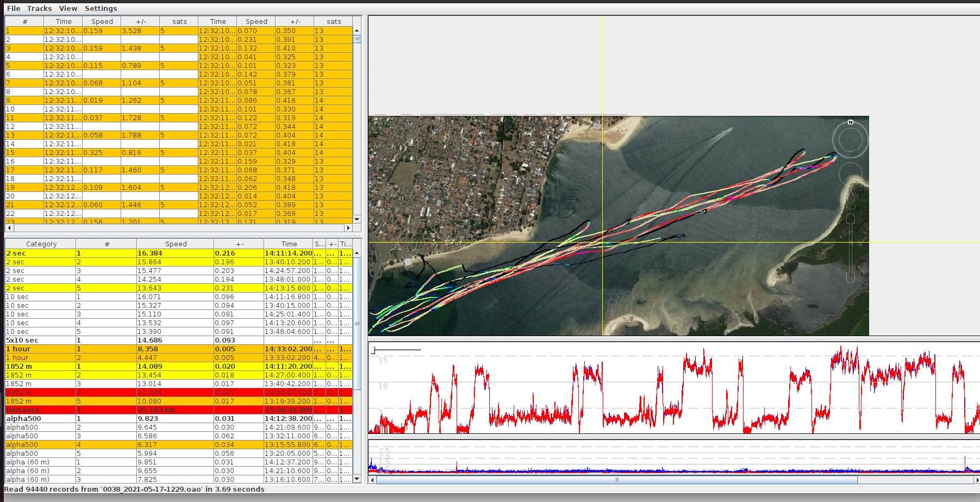This screenshot has height=502, width=980.
Task: Select the red Distance 25.183 km row
Action: coord(109,410)
